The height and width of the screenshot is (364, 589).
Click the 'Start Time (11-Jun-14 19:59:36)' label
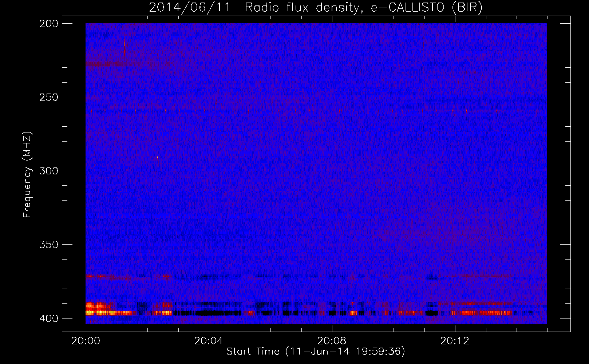tap(316, 352)
